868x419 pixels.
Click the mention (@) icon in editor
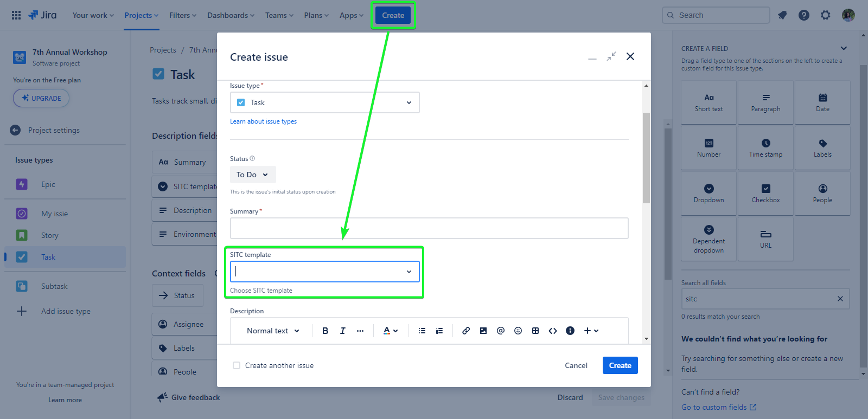pos(500,331)
